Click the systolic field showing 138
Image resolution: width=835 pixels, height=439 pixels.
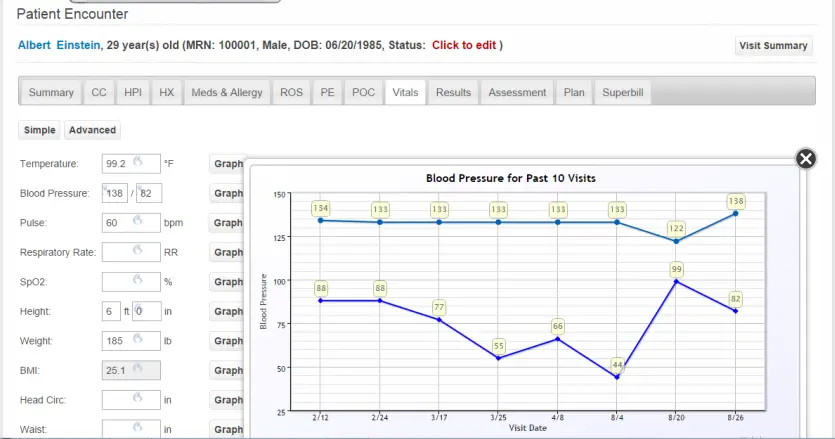click(x=114, y=193)
